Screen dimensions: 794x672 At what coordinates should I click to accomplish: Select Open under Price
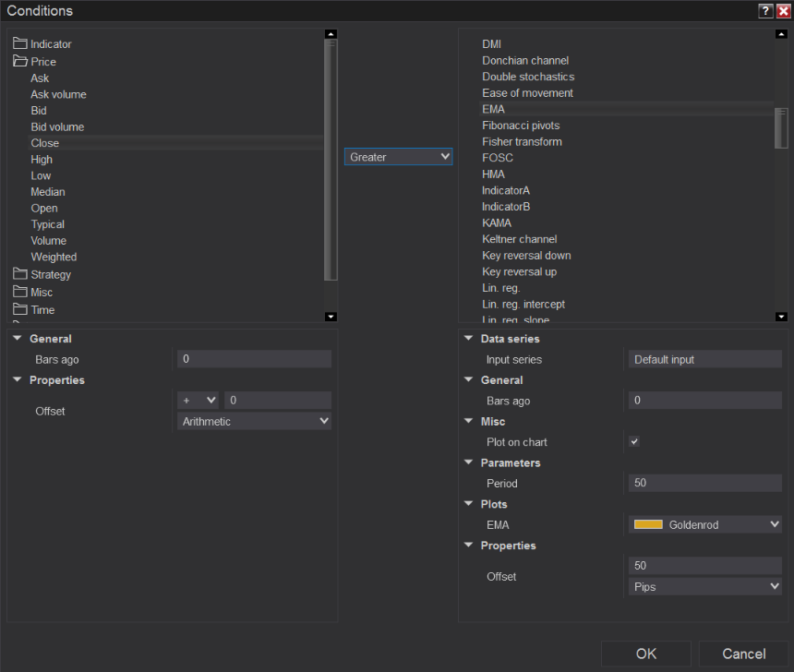[x=44, y=208]
